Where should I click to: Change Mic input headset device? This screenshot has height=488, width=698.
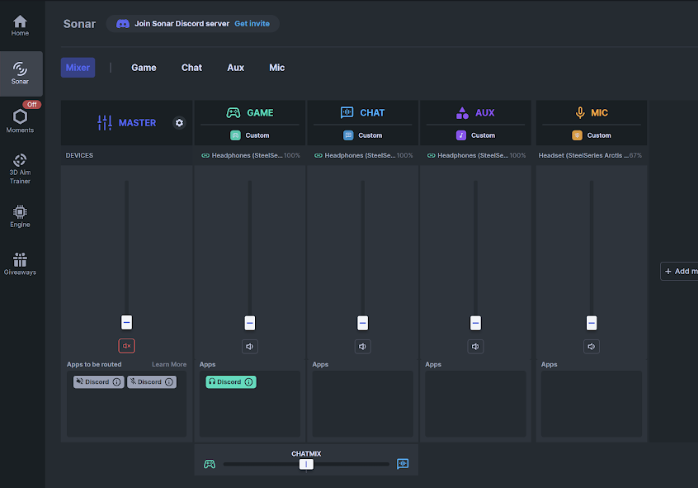pyautogui.click(x=590, y=155)
